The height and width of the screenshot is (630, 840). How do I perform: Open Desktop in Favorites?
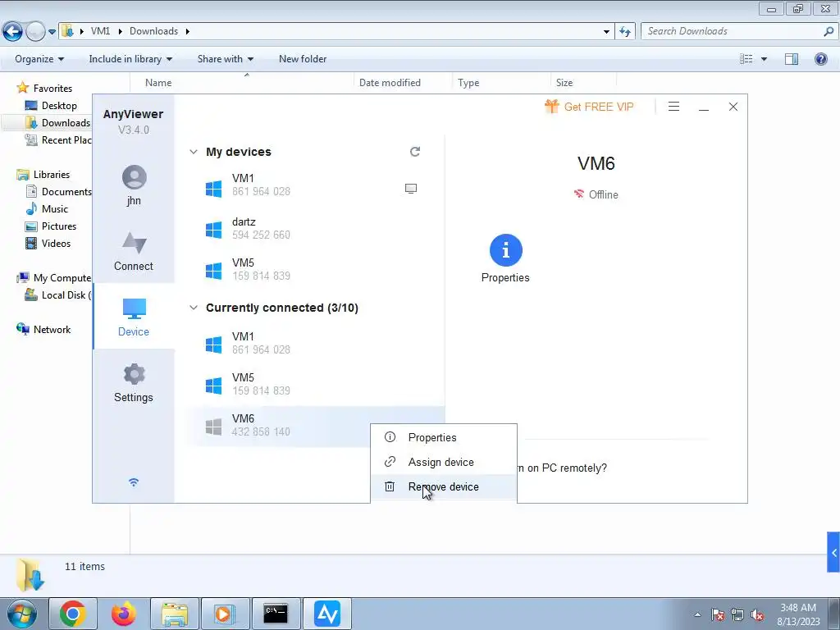[51, 106]
